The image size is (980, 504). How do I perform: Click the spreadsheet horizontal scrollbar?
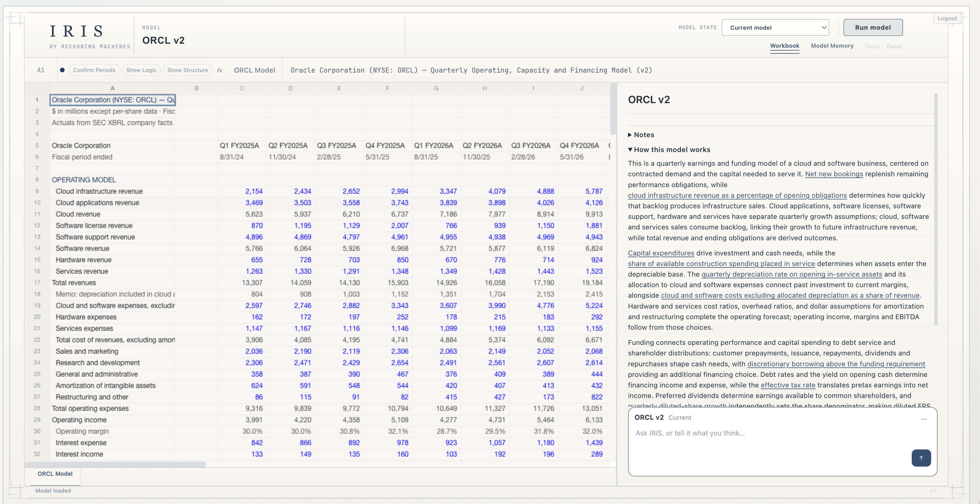[x=115, y=465]
